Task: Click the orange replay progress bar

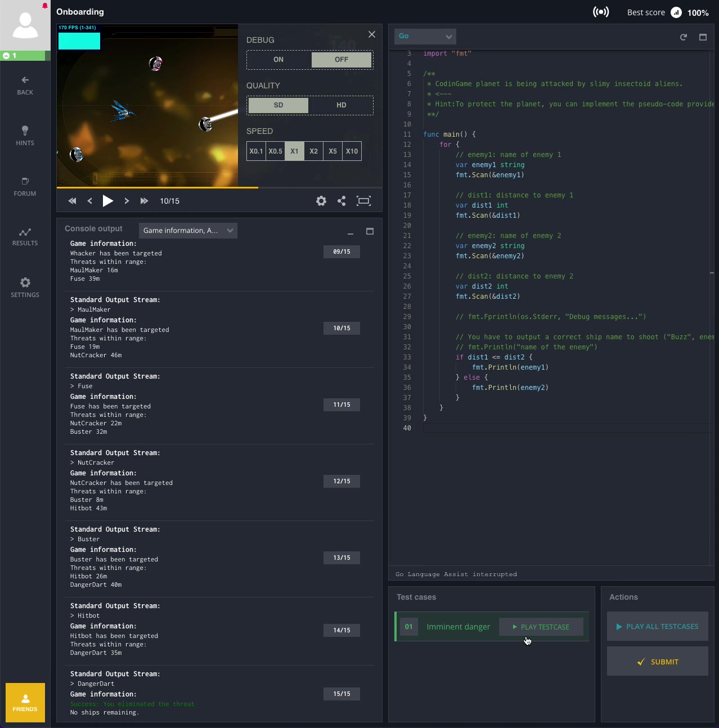Action: click(158, 187)
